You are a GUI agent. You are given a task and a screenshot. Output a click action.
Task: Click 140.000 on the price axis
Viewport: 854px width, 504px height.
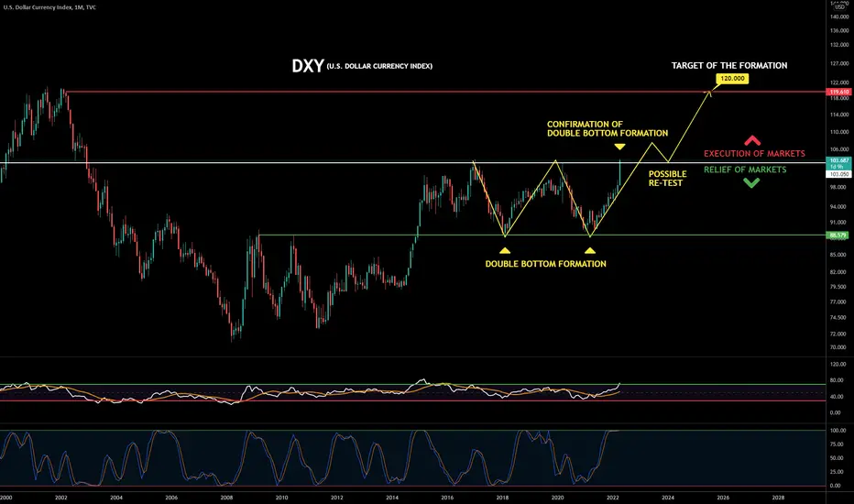coord(839,16)
